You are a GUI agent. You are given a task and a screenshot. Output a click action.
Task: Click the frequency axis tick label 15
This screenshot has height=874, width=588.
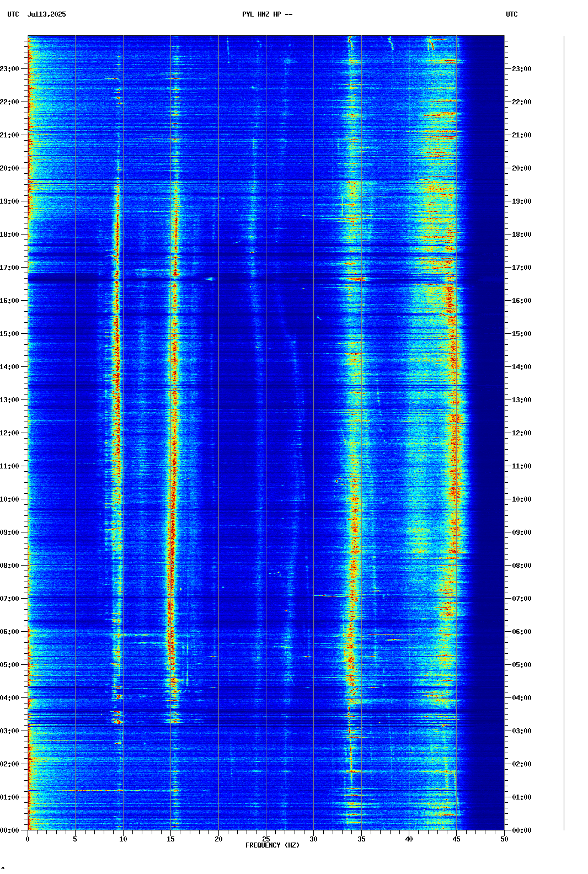pyautogui.click(x=170, y=839)
